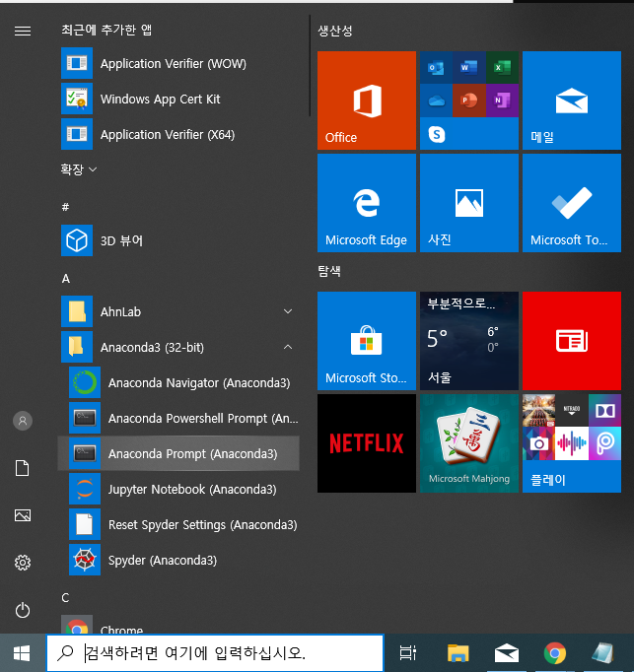
Task: Click the A letter group header
Action: [66, 279]
